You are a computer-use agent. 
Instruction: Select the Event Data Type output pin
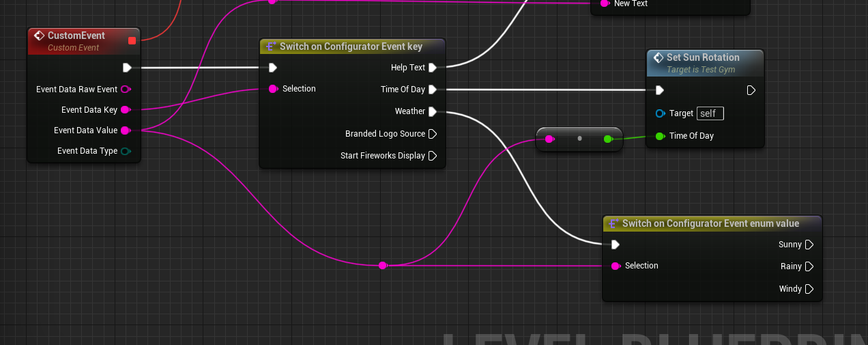point(126,151)
